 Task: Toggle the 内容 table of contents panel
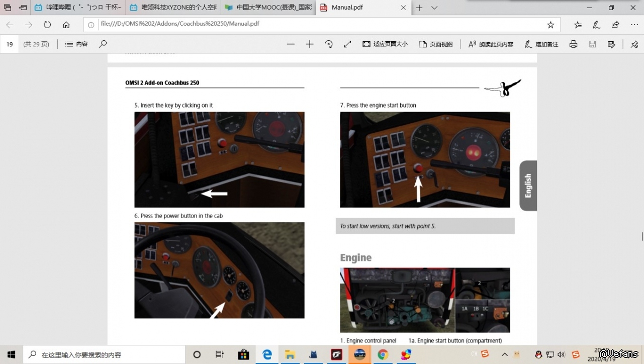coord(76,44)
